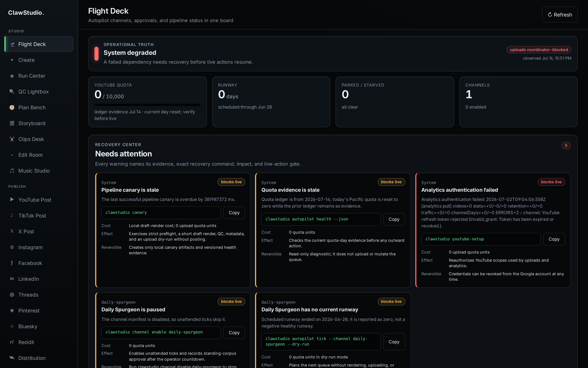This screenshot has height=368, width=588.
Task: Click the YouTube Post play icon
Action: click(12, 200)
